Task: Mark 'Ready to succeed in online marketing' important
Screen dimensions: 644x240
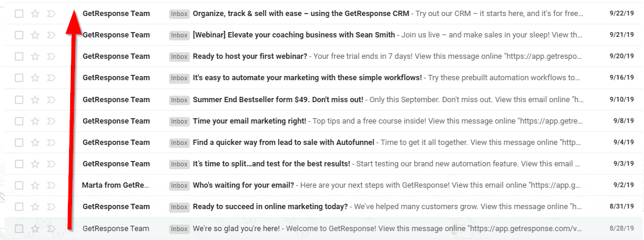Action: point(51,207)
